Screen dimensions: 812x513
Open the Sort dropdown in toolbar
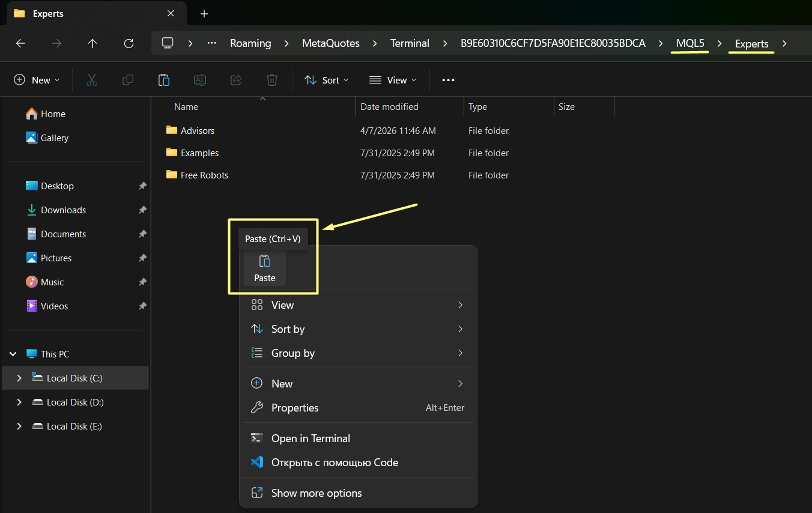(327, 80)
